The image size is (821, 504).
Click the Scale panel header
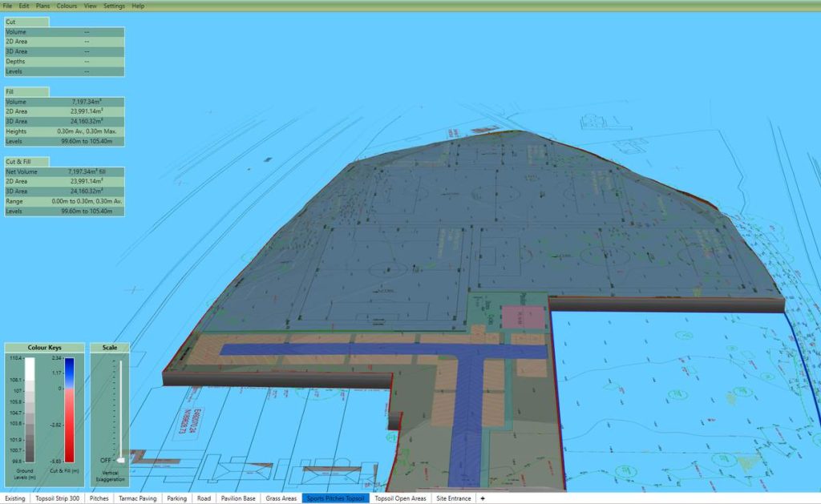point(110,348)
